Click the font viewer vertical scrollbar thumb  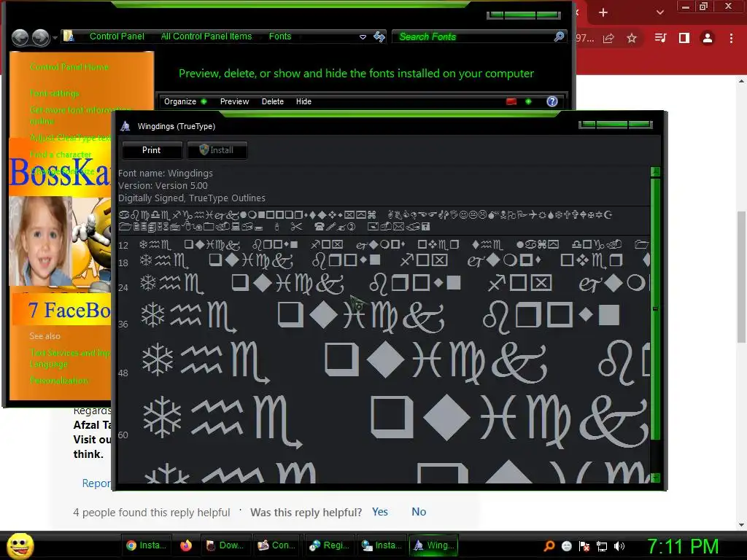(656, 308)
